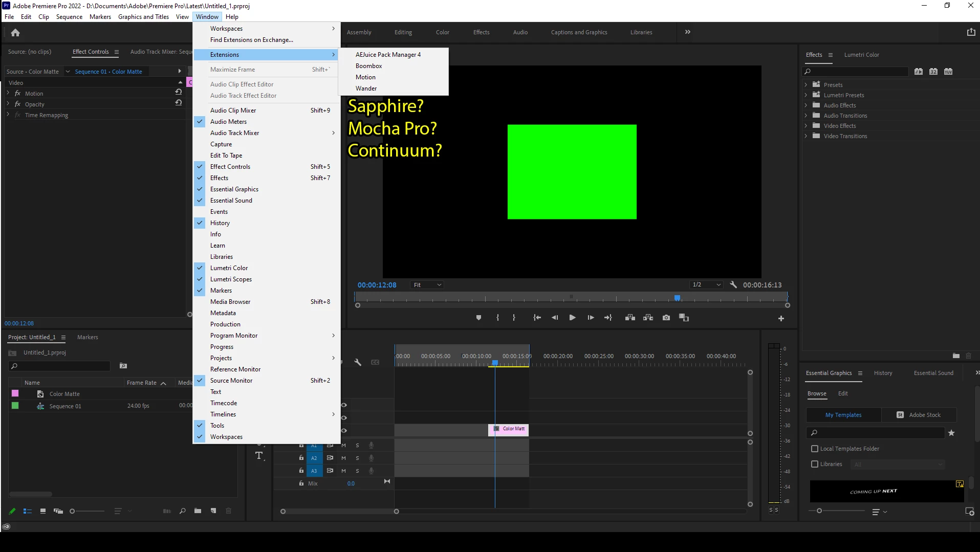Click the Accelerated Effects filter icon
This screenshot has height=552, width=980.
coord(919,72)
